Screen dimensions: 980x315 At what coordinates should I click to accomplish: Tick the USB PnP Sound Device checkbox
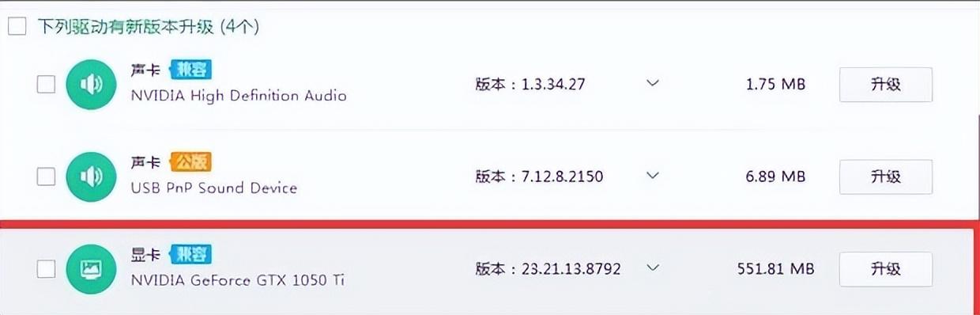point(47,176)
